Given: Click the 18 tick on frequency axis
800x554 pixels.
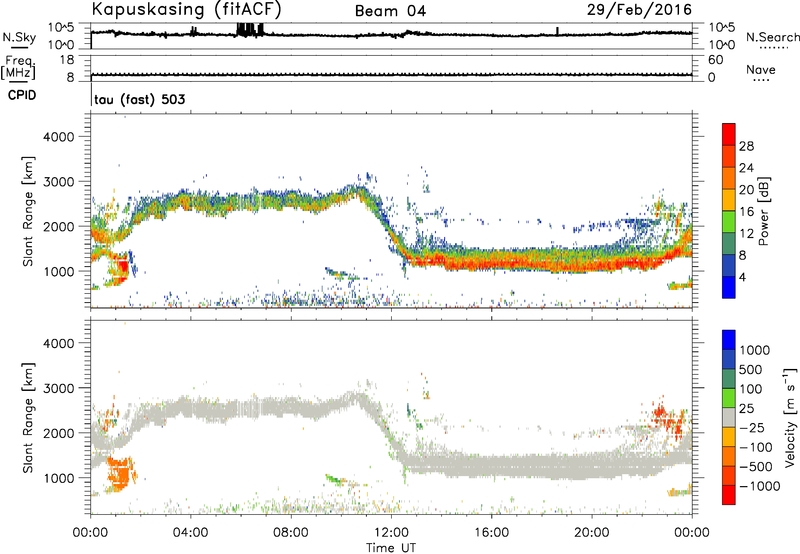Looking at the screenshot, I should pos(66,60).
